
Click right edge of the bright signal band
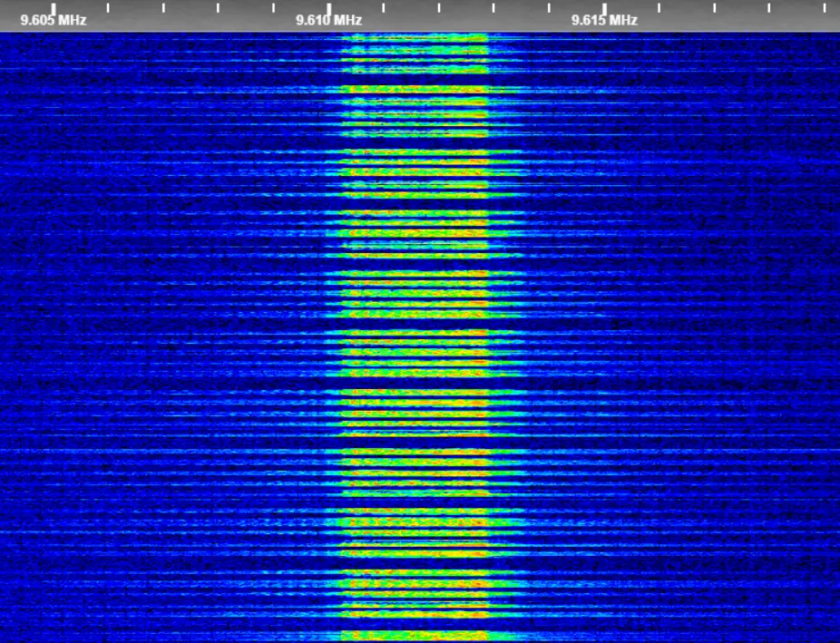pos(488,336)
